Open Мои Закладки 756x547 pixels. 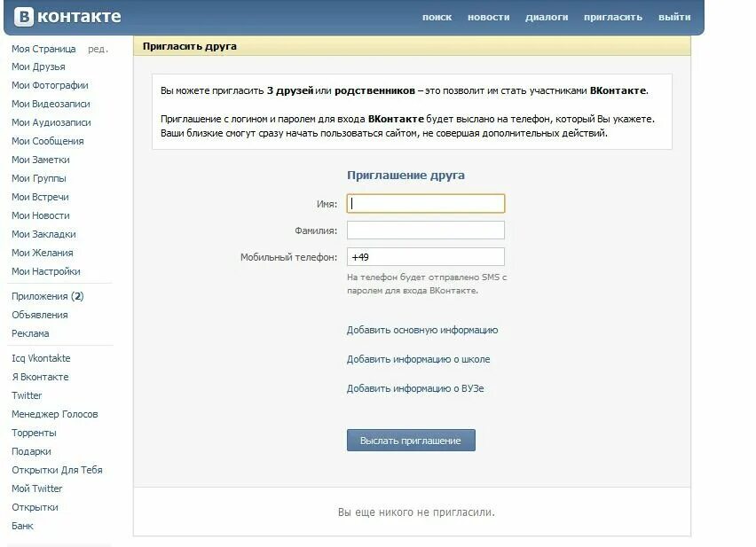[43, 235]
